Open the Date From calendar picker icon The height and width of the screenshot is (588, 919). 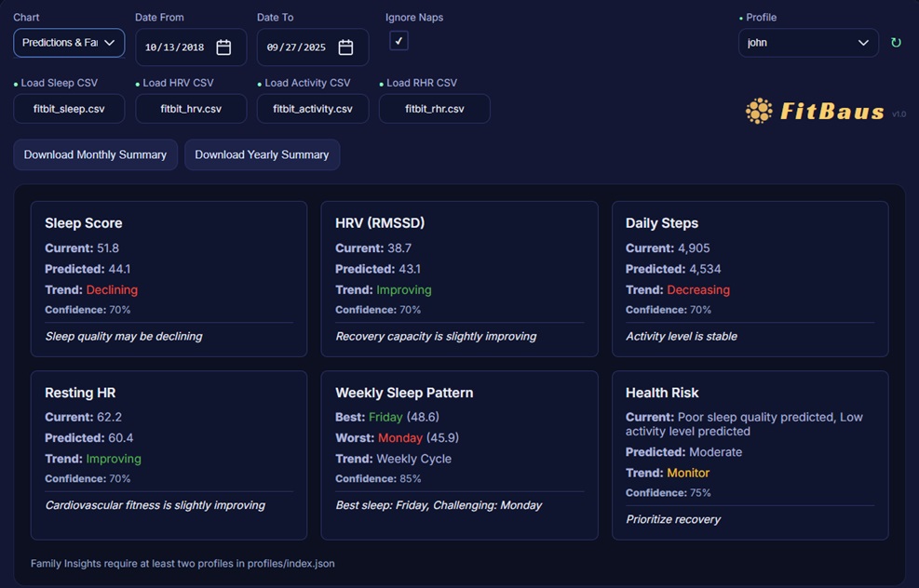click(x=223, y=47)
